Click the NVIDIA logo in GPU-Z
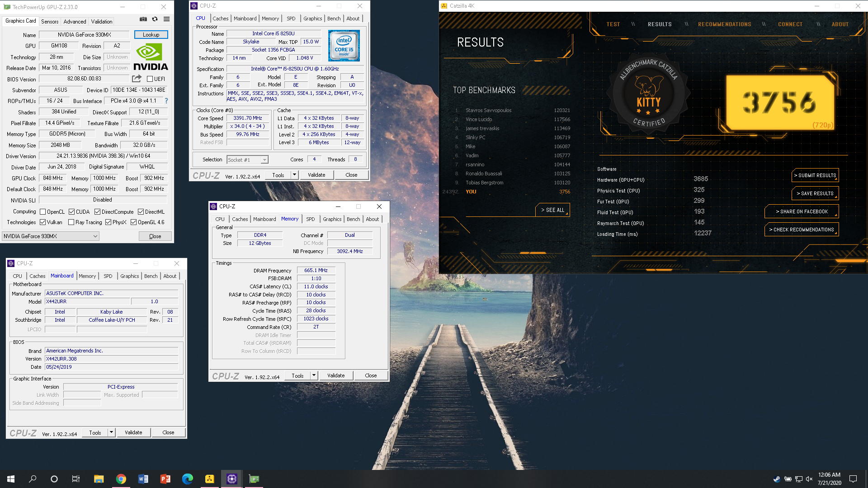The height and width of the screenshot is (488, 868). tap(151, 57)
